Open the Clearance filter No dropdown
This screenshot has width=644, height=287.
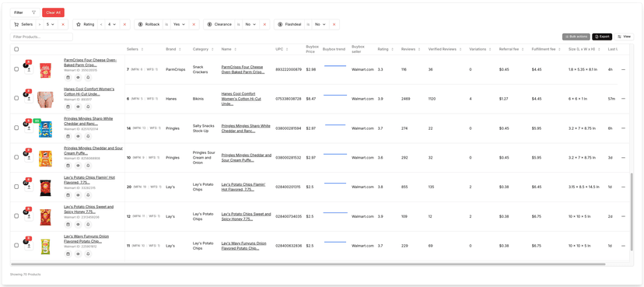click(250, 25)
